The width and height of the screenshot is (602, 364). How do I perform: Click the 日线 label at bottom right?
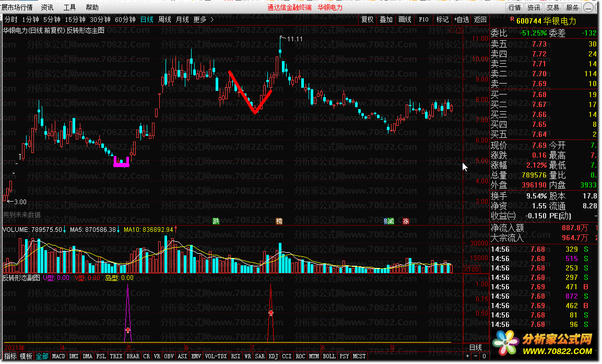click(475, 347)
